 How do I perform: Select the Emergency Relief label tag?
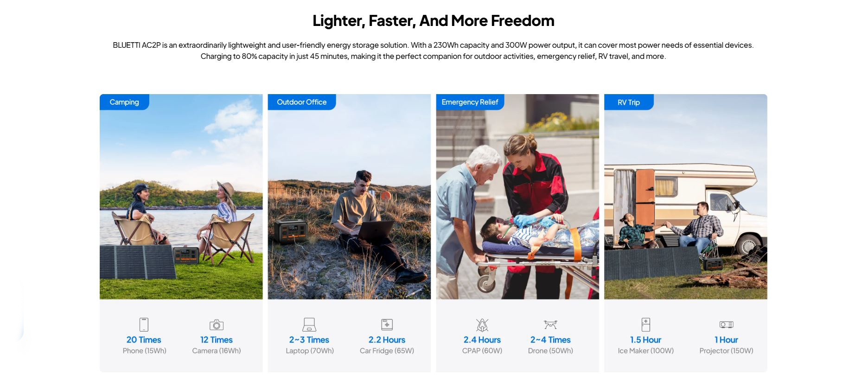point(470,102)
